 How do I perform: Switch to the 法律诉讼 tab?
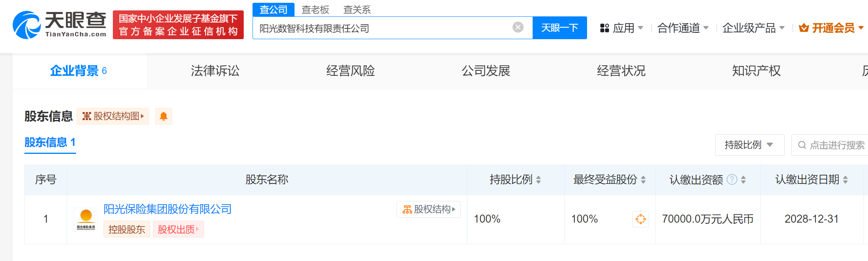click(215, 71)
